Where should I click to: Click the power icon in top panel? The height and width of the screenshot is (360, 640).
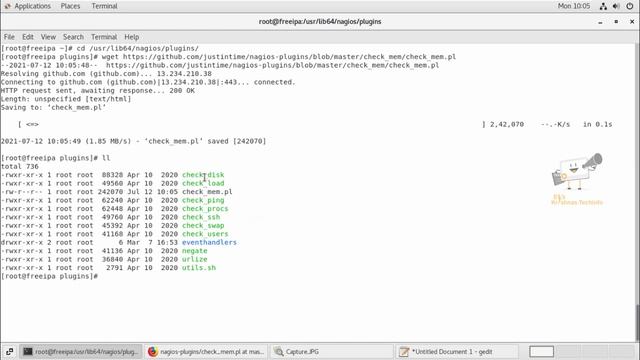tap(630, 6)
